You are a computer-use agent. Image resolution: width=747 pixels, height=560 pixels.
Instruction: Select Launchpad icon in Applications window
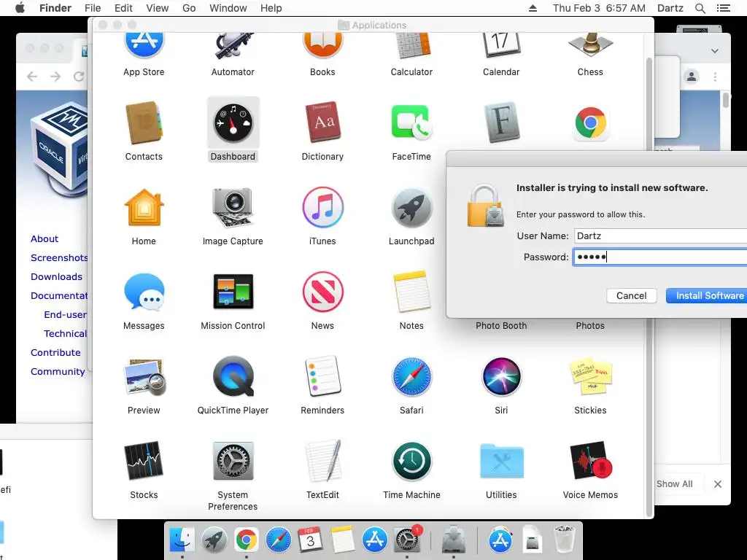click(x=411, y=207)
